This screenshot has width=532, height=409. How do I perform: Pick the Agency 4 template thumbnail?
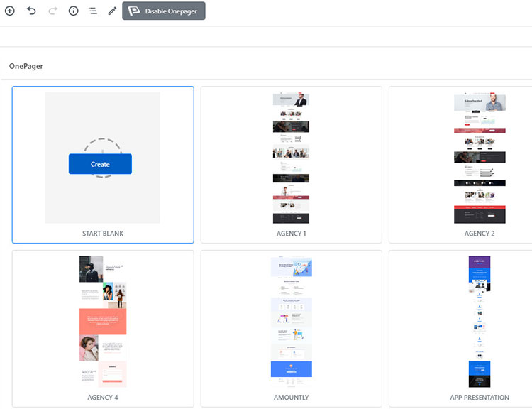coord(103,322)
